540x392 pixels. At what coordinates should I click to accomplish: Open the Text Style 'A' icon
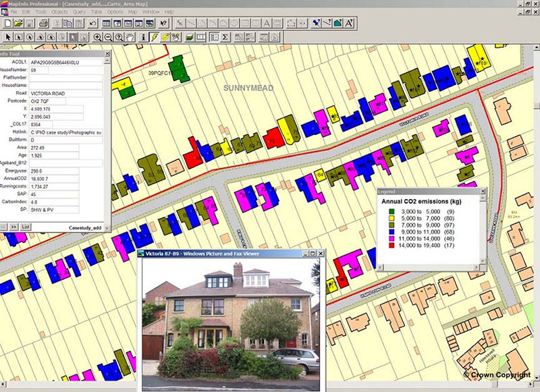349,24
